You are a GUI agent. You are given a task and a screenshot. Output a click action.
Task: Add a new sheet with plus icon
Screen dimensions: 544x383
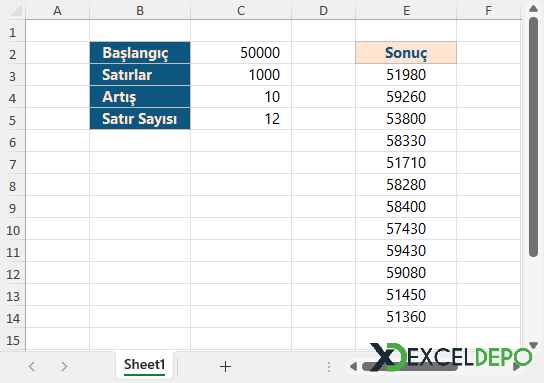(225, 366)
